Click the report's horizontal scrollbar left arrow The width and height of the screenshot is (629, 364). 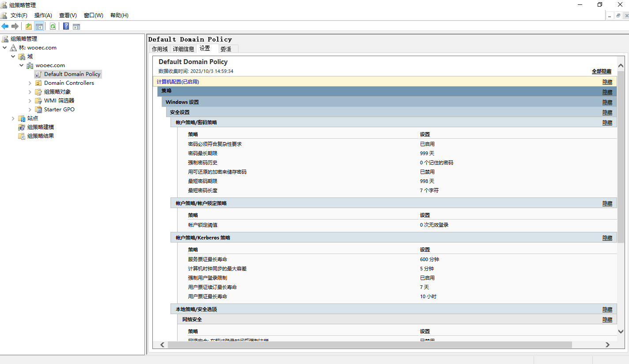point(162,345)
